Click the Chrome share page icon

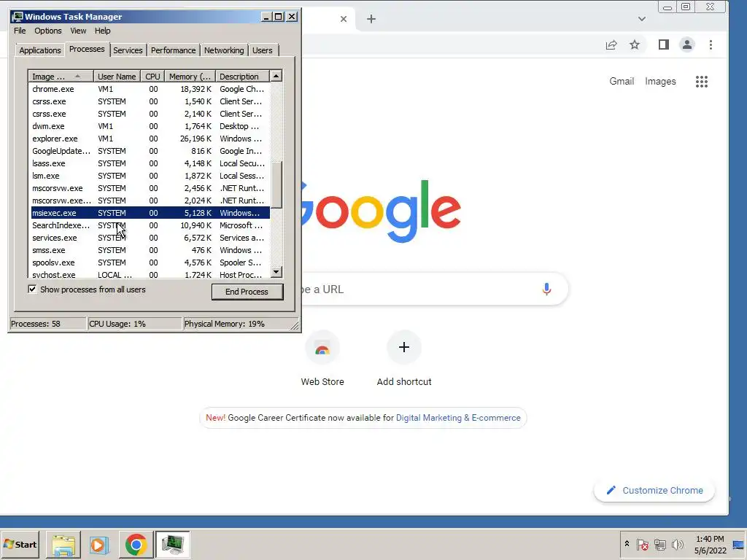pyautogui.click(x=611, y=44)
